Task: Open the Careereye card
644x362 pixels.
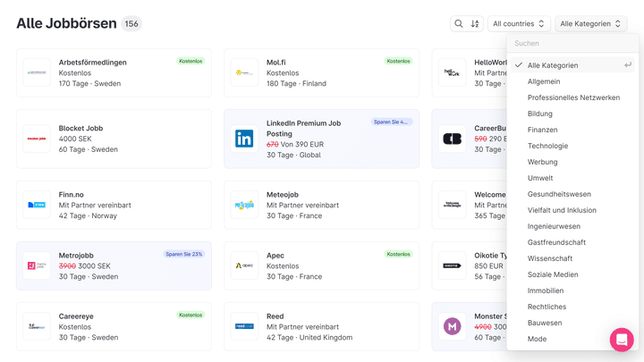Action: (114, 327)
